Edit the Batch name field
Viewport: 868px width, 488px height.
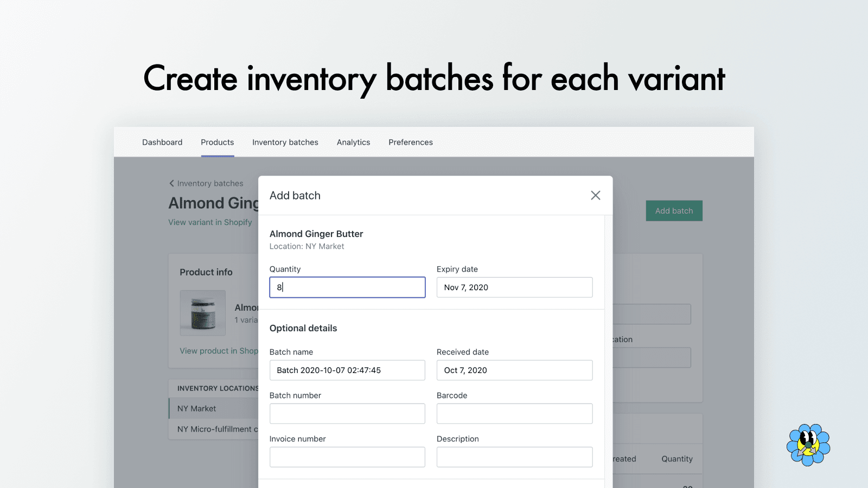(x=347, y=370)
